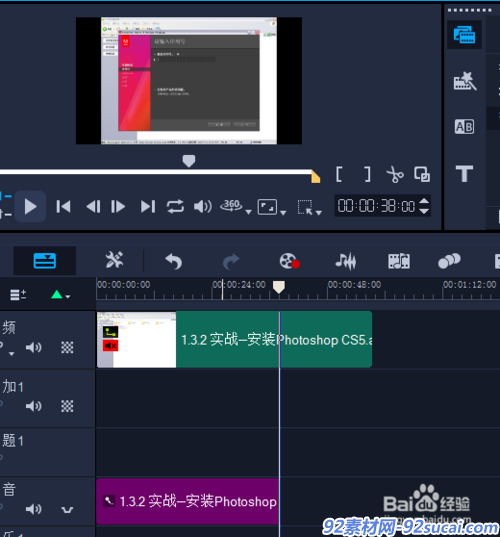The height and width of the screenshot is (537, 500).
Task: Open preview volume control
Action: (203, 207)
